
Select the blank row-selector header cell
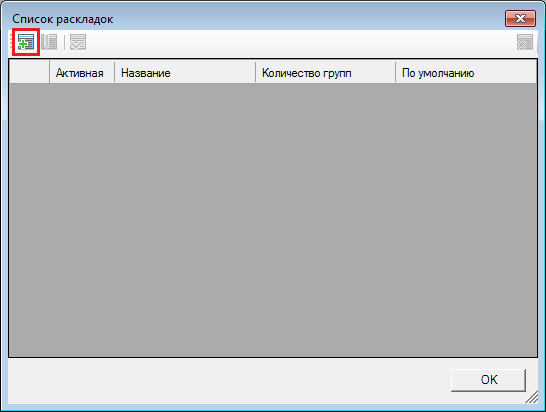(x=29, y=72)
